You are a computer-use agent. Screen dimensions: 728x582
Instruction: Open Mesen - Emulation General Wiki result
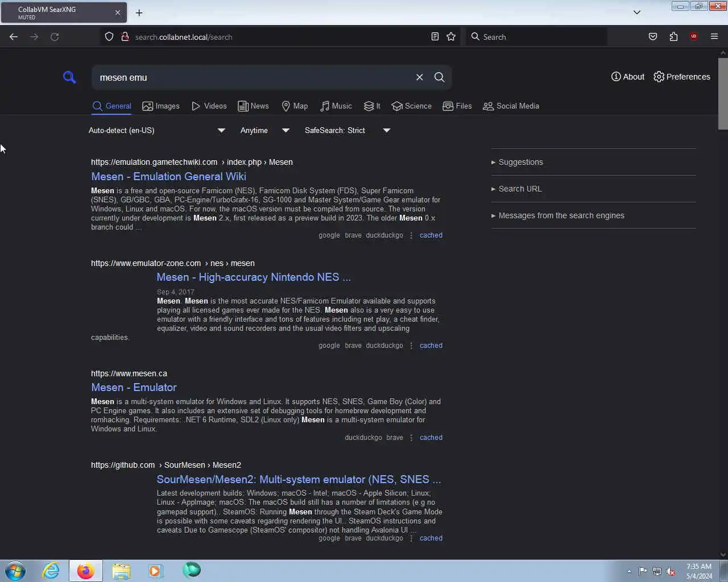pos(168,177)
